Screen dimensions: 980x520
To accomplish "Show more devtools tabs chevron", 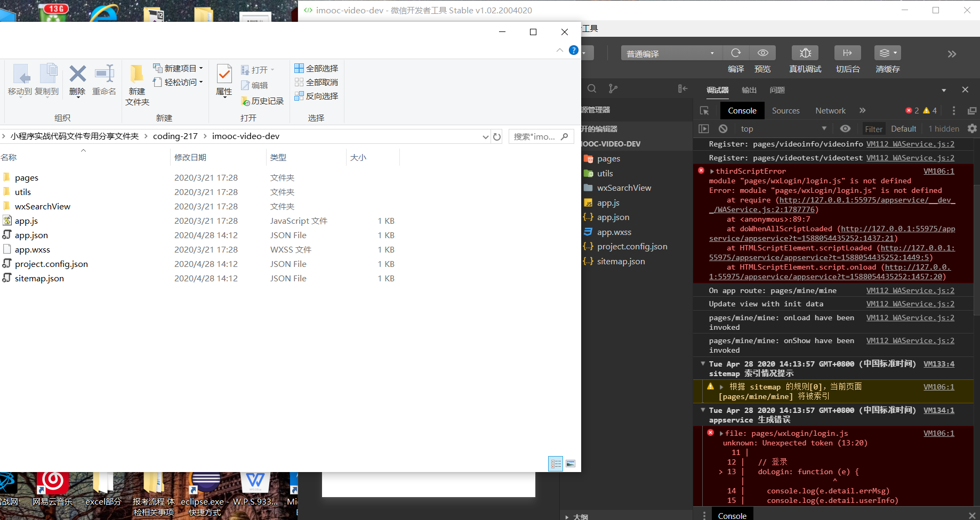I will (862, 110).
